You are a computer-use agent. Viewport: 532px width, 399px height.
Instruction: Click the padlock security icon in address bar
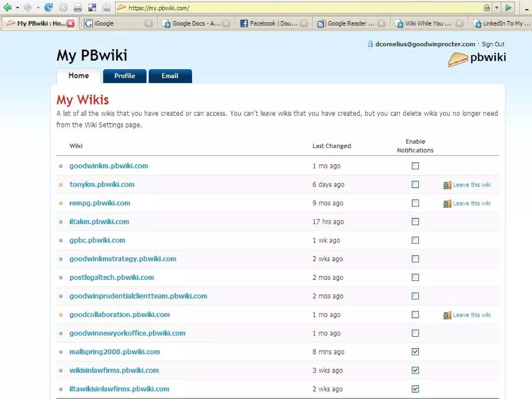click(487, 8)
